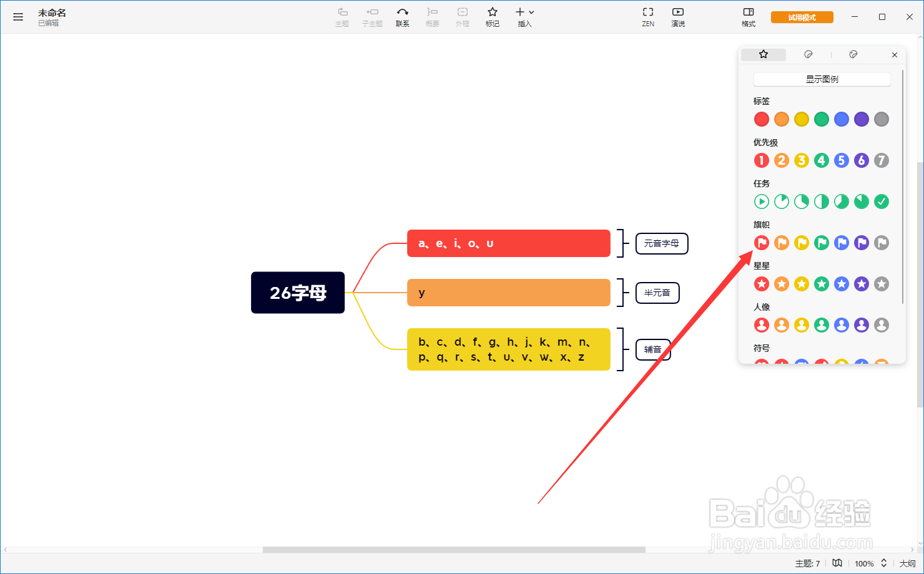924x574 pixels.
Task: Close the marker panel
Action: click(x=895, y=55)
